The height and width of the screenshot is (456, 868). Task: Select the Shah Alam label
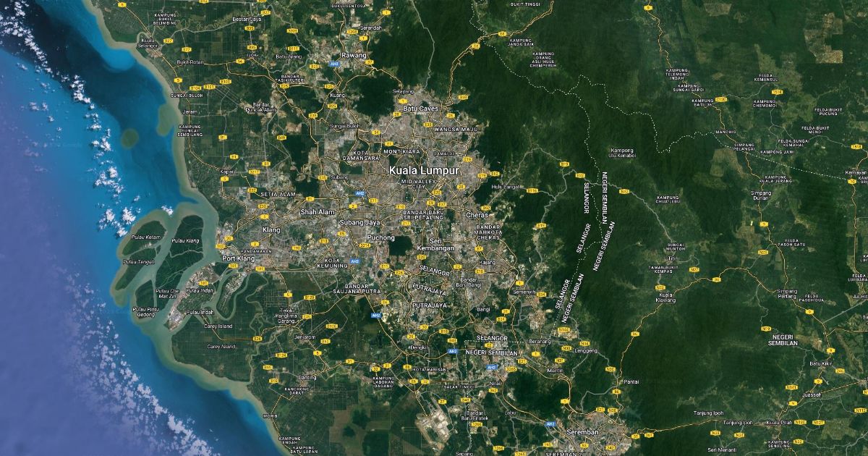tap(318, 212)
